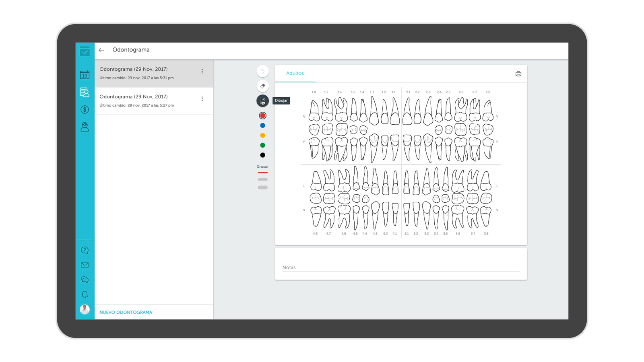Choose the thinnest Grosor line
Viewport: 644px width, 362px height.
tap(262, 173)
